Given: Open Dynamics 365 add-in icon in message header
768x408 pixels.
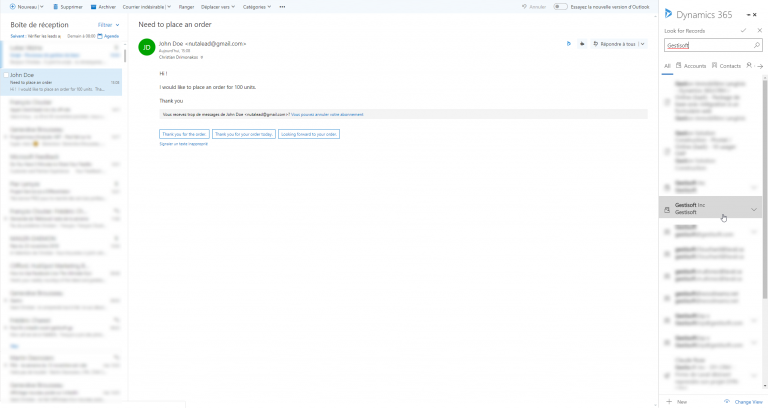Looking at the screenshot, I should coord(569,44).
